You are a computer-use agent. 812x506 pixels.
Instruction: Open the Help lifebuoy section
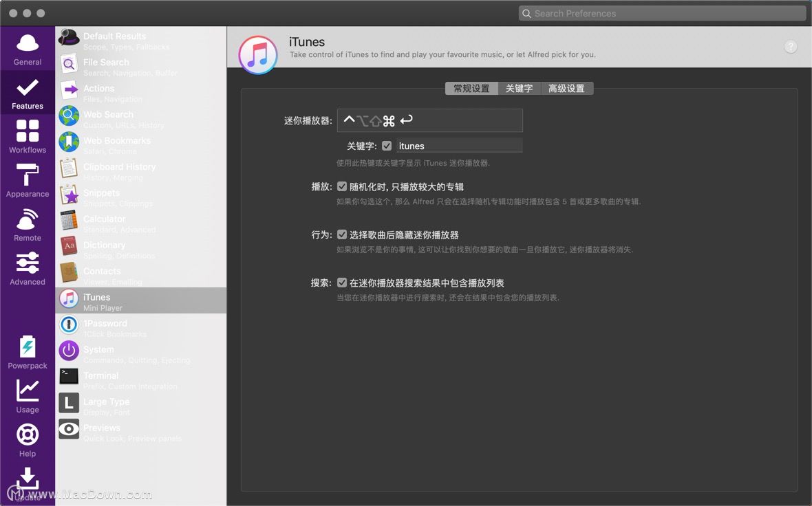[x=28, y=440]
